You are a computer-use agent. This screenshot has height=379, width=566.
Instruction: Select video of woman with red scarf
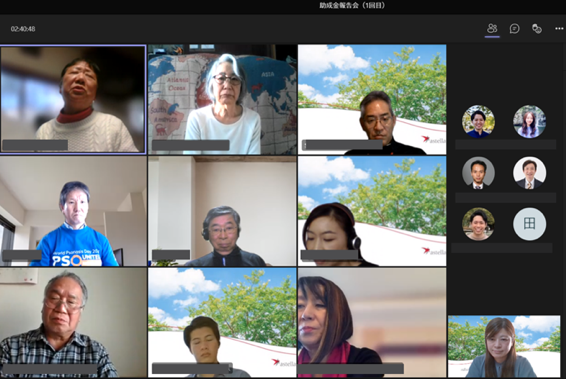coord(372,323)
